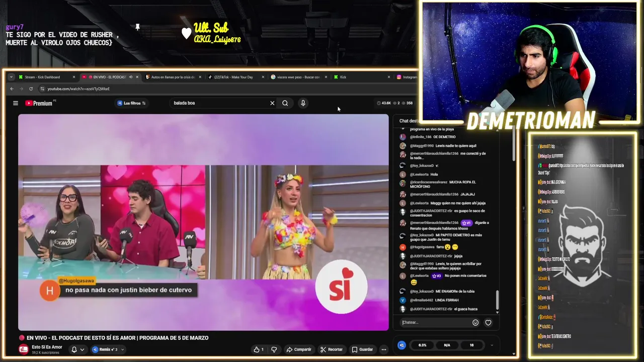This screenshot has height=362, width=644.
Task: Click 'LINDA FSRRAH' chat message
Action: [447, 300]
